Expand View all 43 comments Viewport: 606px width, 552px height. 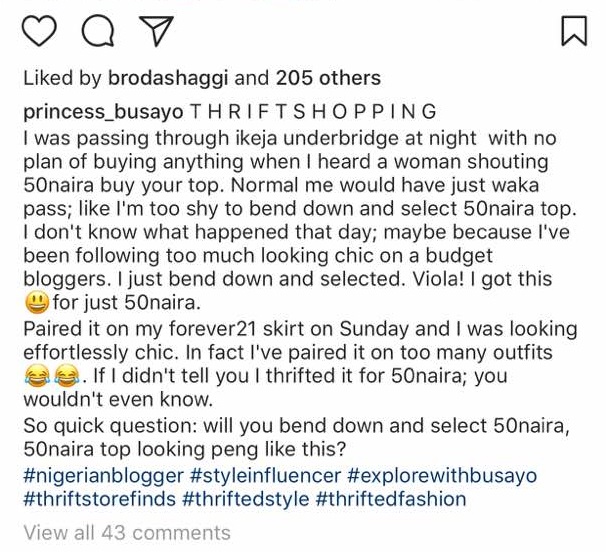click(x=127, y=533)
